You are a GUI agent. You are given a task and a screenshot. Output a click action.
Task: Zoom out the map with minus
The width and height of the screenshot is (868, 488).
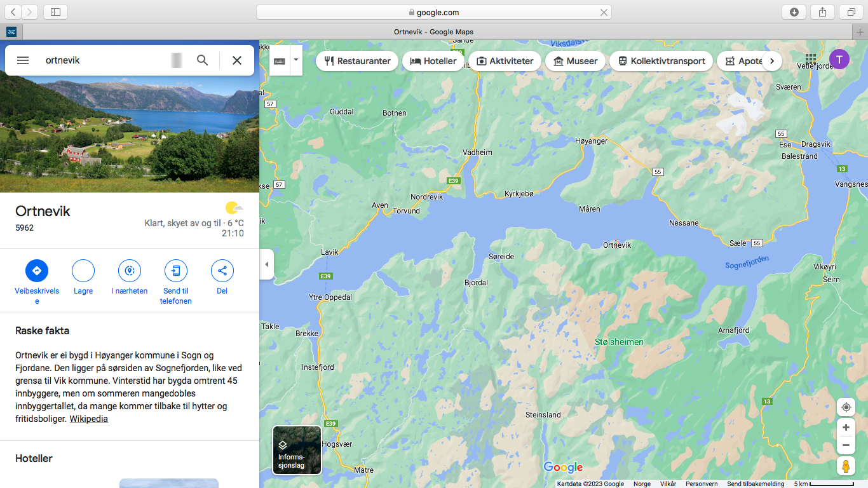click(x=846, y=445)
